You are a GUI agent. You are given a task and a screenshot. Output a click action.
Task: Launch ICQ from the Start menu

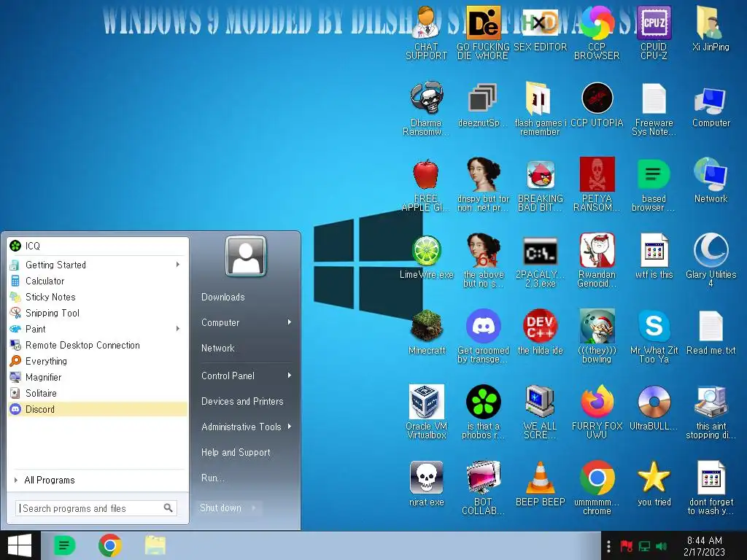pos(98,246)
